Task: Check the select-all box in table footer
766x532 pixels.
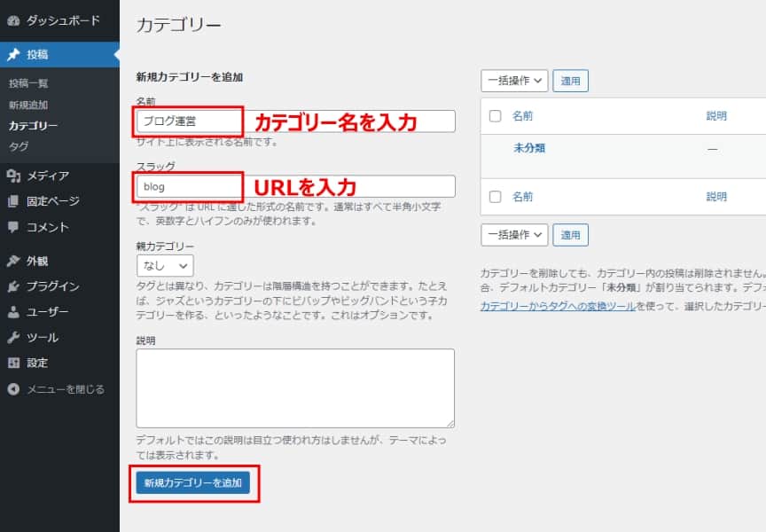Action: (x=496, y=196)
